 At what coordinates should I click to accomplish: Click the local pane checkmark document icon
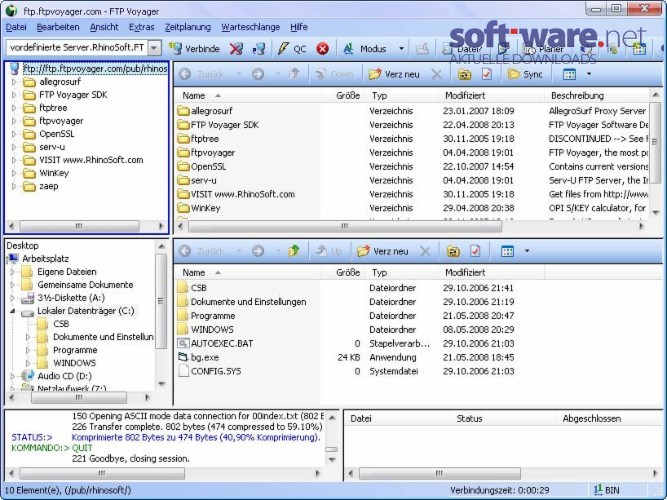(475, 251)
